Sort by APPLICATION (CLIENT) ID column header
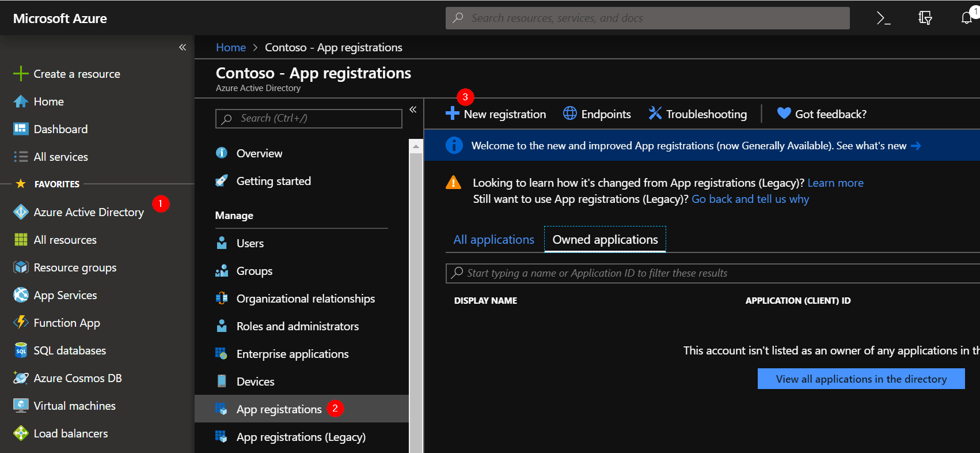 798,301
